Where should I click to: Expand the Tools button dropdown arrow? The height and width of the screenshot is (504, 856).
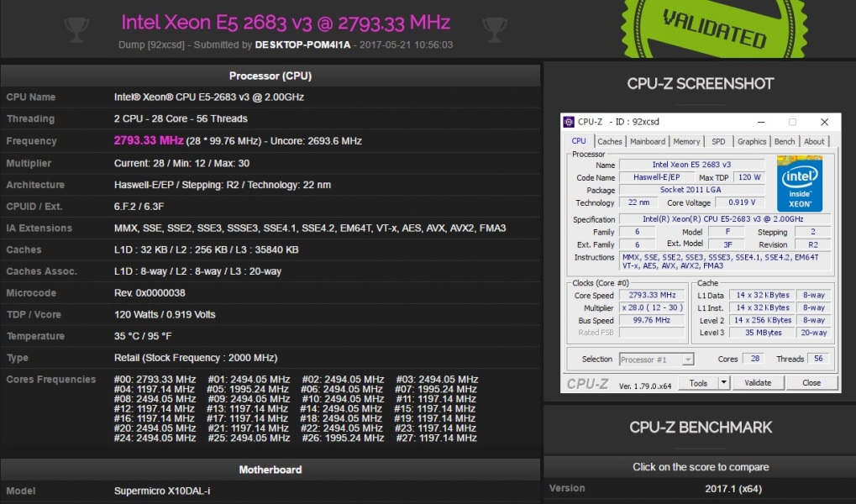(724, 383)
